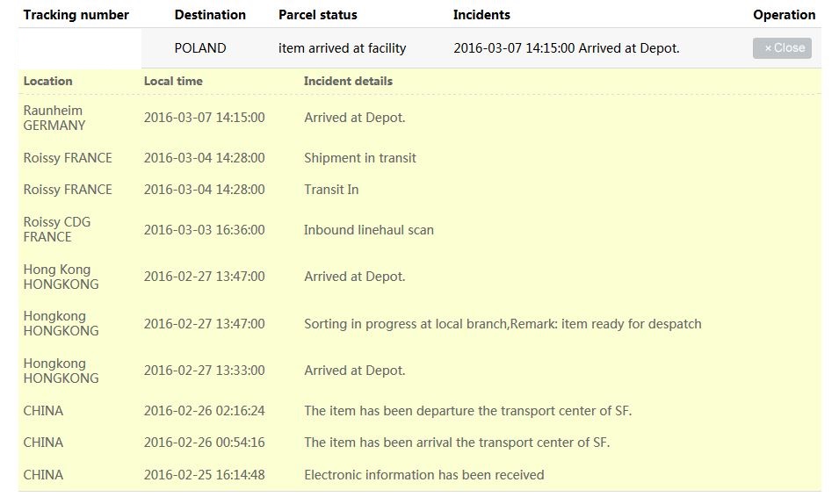Click the Local time sub-header
The image size is (839, 504).
[x=173, y=81]
